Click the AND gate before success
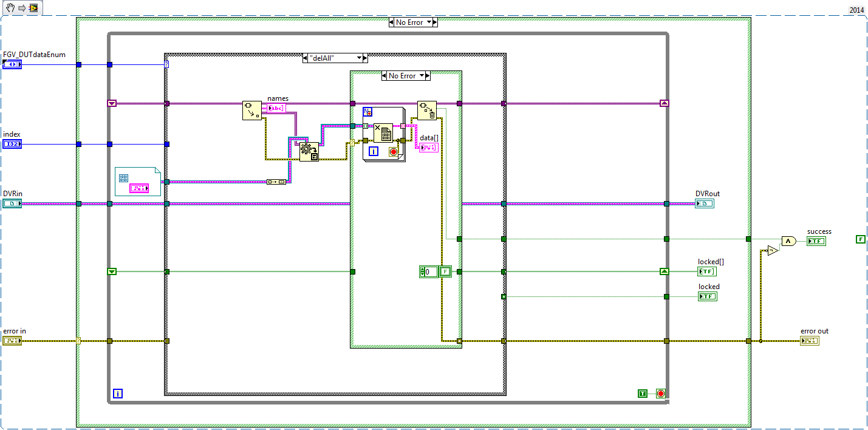 tap(788, 241)
